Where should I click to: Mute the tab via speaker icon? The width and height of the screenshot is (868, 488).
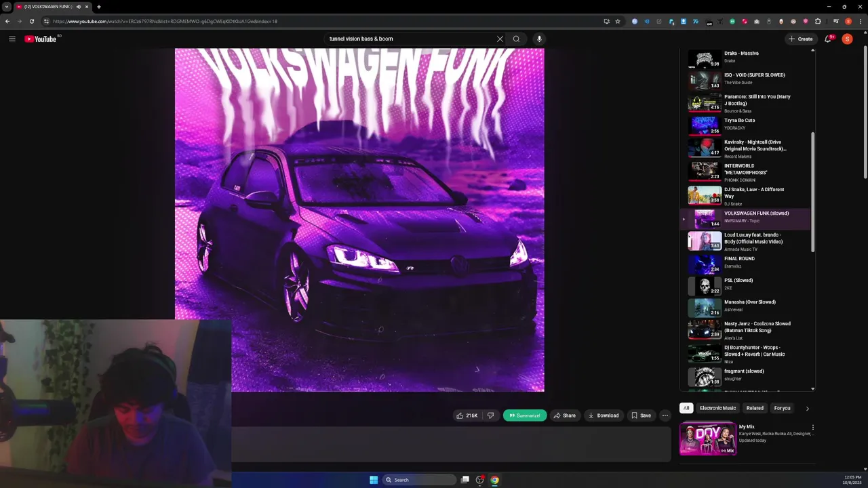click(x=78, y=7)
